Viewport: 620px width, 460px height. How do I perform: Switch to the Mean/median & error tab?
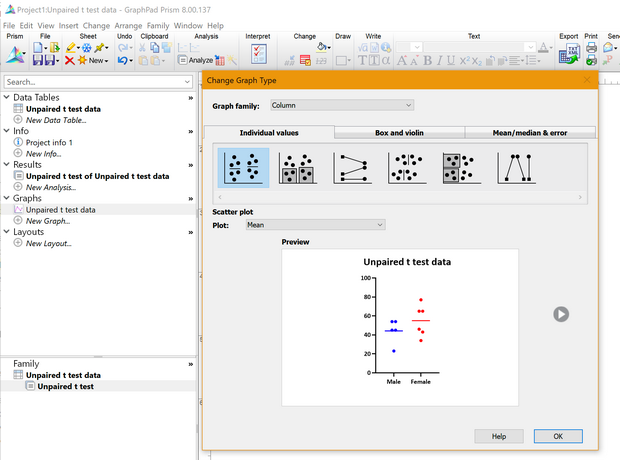529,132
